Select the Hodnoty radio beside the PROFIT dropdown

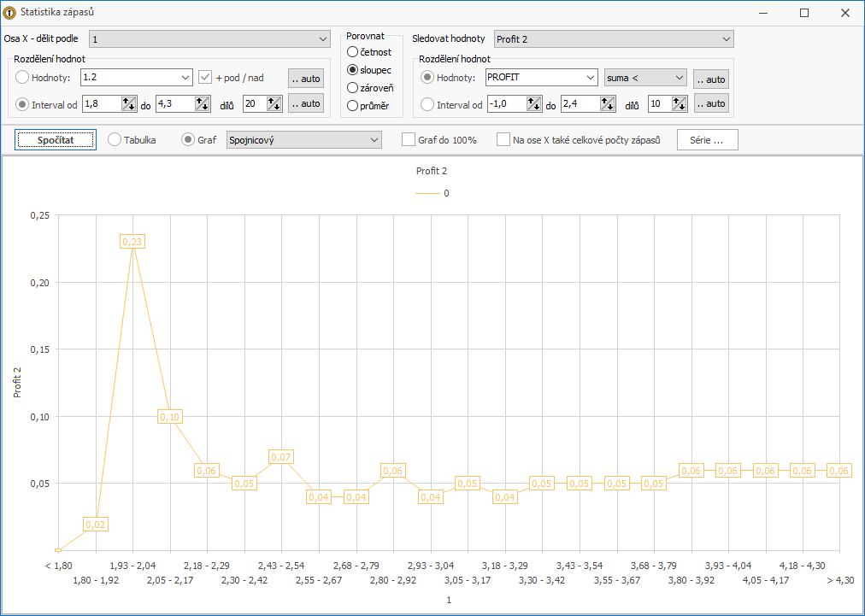point(427,78)
